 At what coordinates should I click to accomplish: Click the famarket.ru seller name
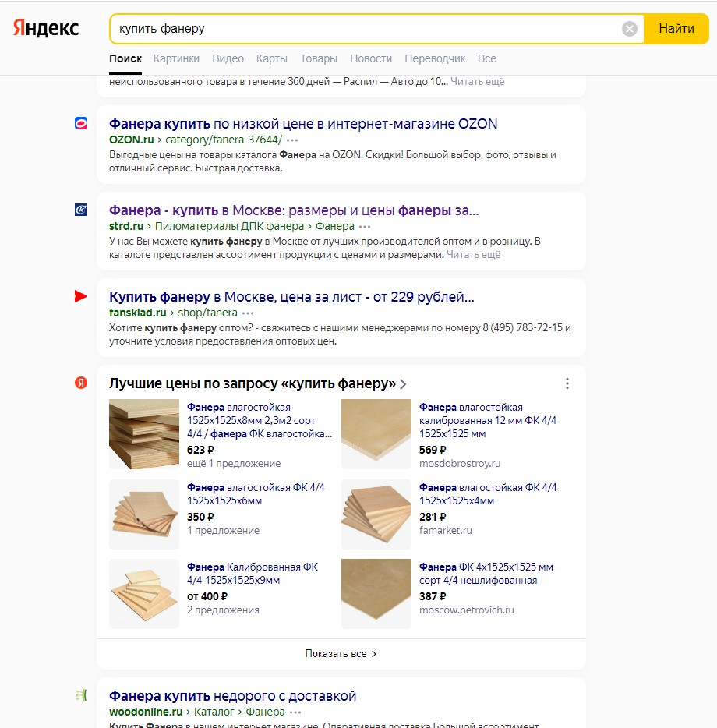[x=445, y=530]
